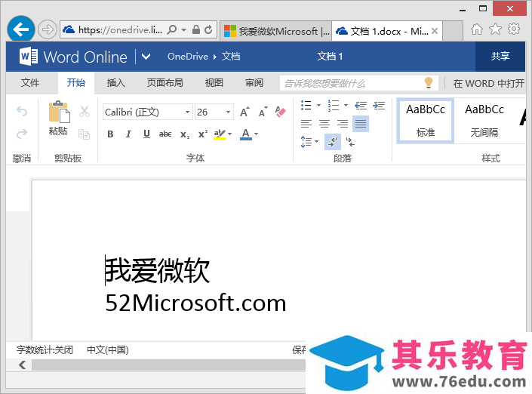Image resolution: width=532 pixels, height=394 pixels.
Task: Switch to the 页面布局 ribbon tab
Action: tap(165, 83)
